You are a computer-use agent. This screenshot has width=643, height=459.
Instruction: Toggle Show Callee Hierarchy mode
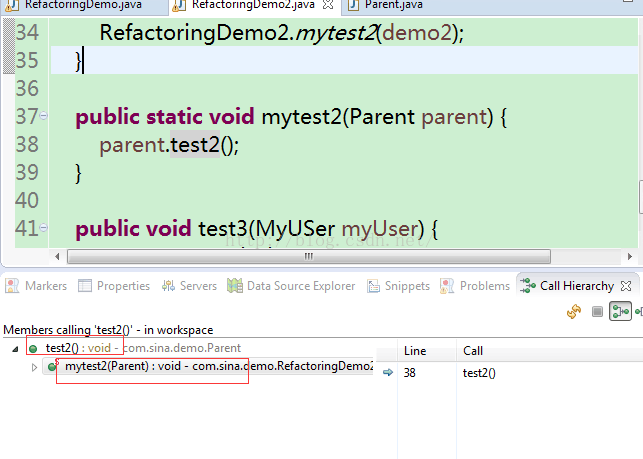click(639, 312)
